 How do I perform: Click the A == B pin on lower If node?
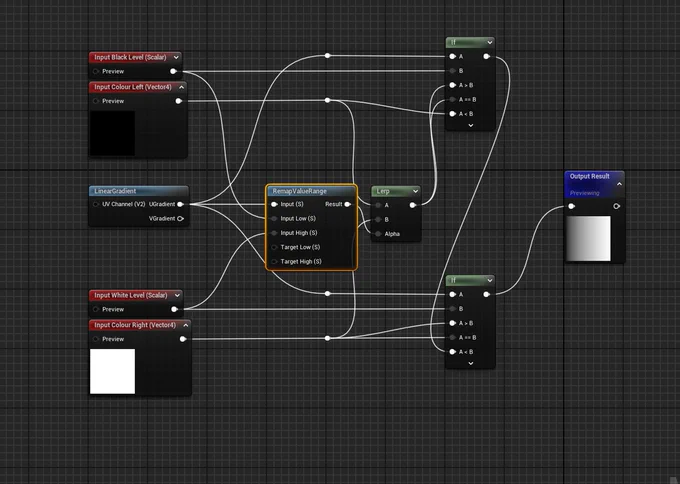[x=453, y=337]
